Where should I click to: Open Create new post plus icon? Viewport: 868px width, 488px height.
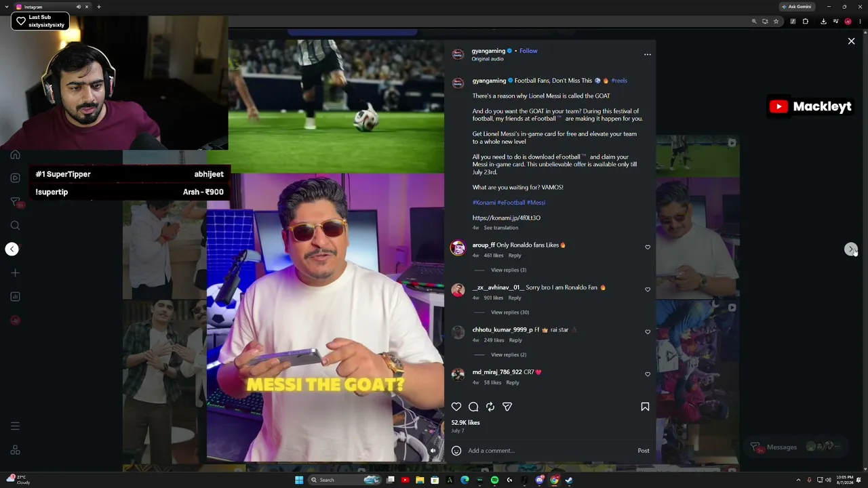(x=15, y=272)
